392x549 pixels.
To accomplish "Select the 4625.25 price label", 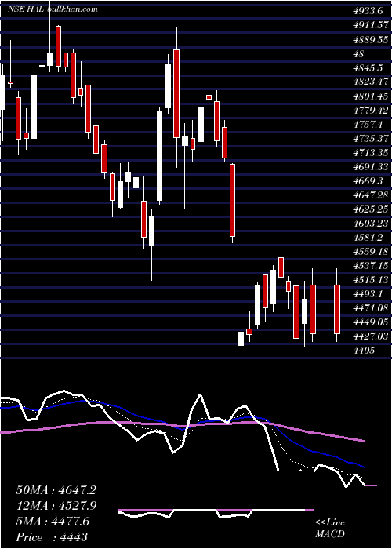I will [x=371, y=209].
